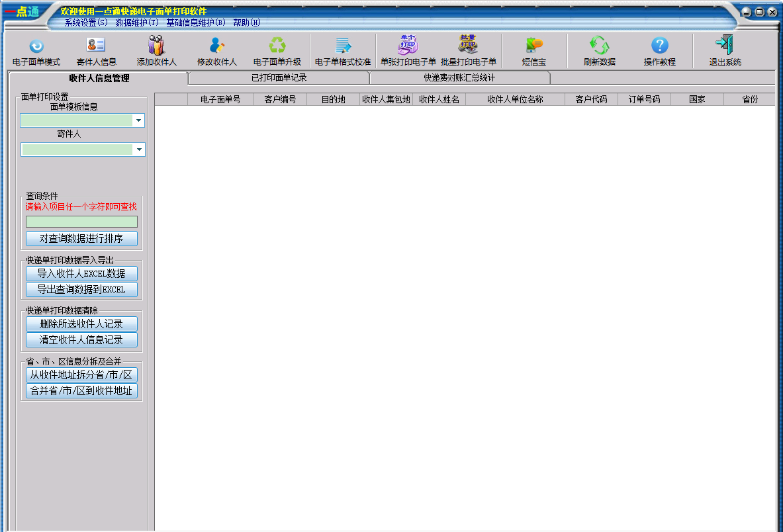Open the 基础信息维护(B) menu
783x532 pixels.
(x=195, y=22)
